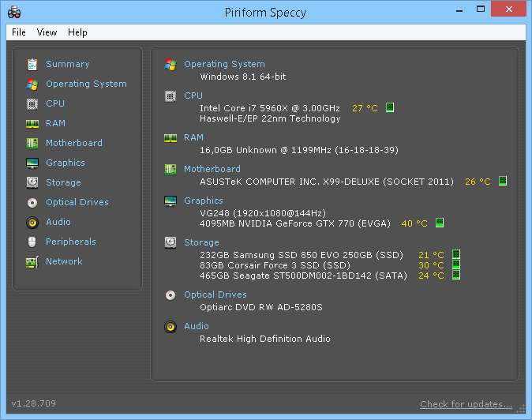The height and width of the screenshot is (420, 532).
Task: Click the Samsung SSD temperature indicator icon
Action: 456,254
